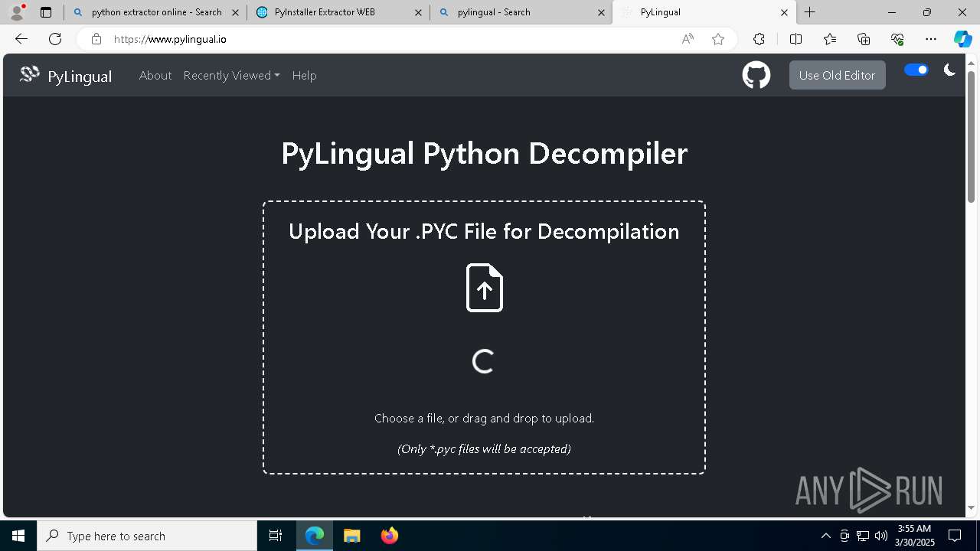The height and width of the screenshot is (551, 980).
Task: View site information lock icon
Action: click(96, 39)
